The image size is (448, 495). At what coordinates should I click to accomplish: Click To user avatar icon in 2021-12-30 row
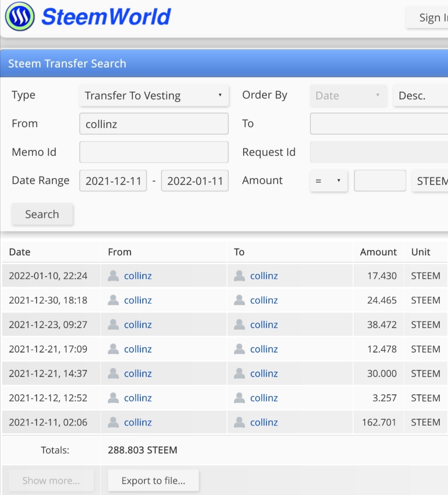(x=240, y=300)
